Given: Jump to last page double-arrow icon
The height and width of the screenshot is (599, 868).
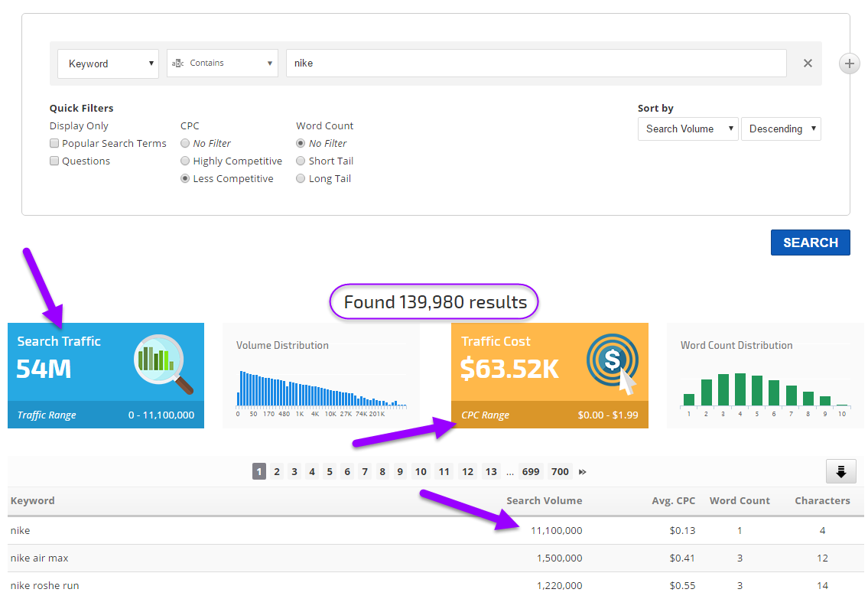Looking at the screenshot, I should (x=583, y=472).
